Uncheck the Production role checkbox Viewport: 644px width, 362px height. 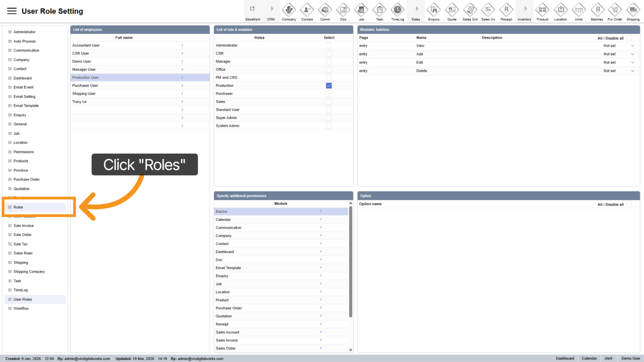(x=329, y=86)
